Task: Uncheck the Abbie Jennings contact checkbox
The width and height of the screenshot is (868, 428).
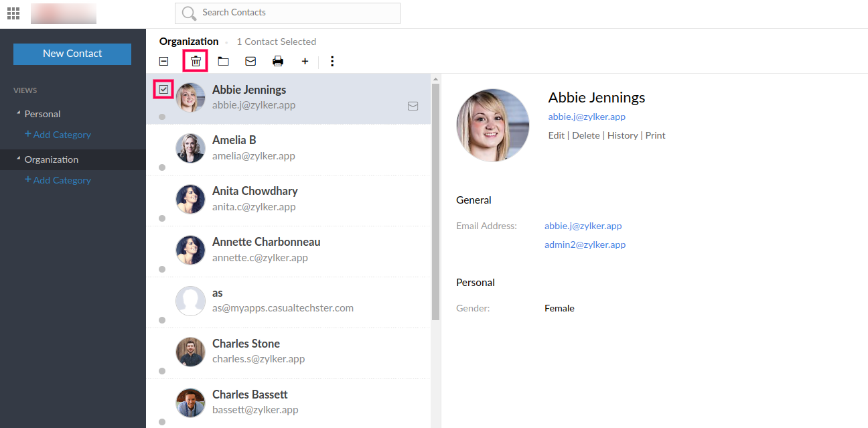Action: (163, 89)
